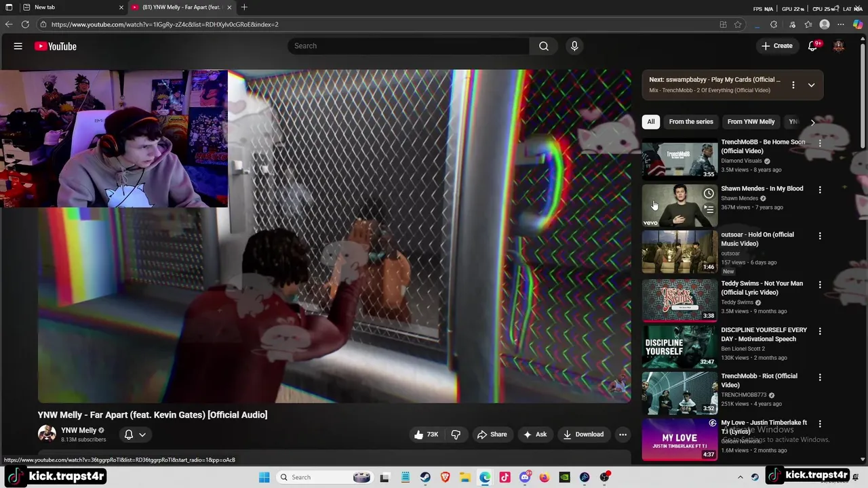Toggle the channel notification bell

pyautogui.click(x=129, y=434)
